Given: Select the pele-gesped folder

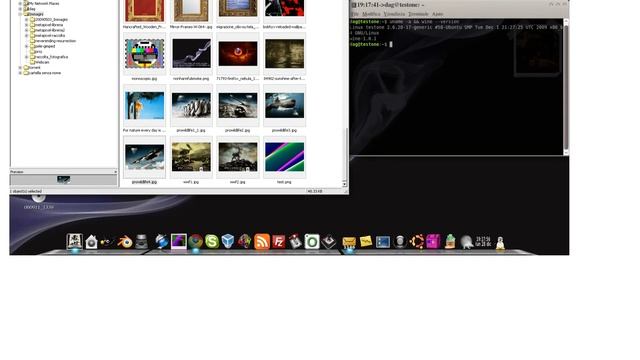Looking at the screenshot, I should pos(42,46).
